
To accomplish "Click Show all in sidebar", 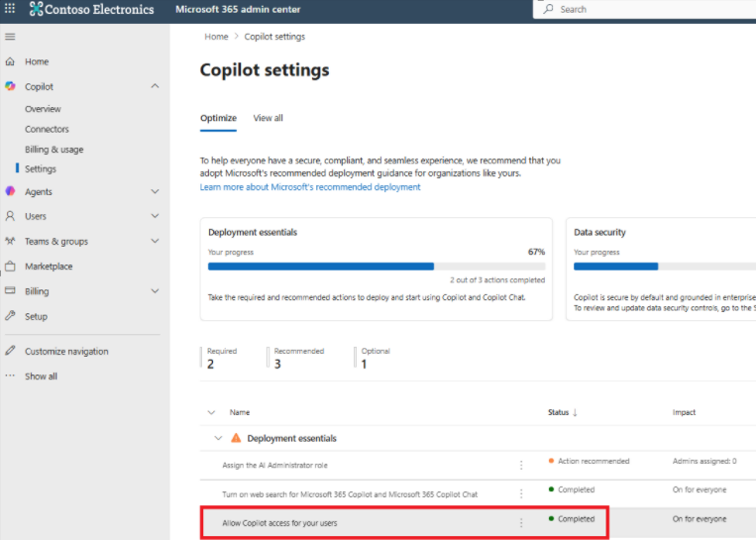I will point(41,377).
